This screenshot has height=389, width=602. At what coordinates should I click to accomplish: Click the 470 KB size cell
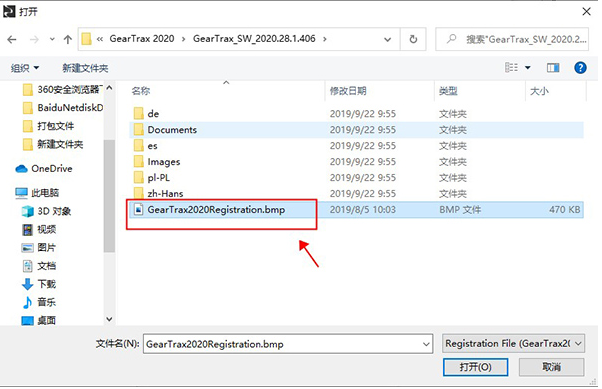point(564,210)
